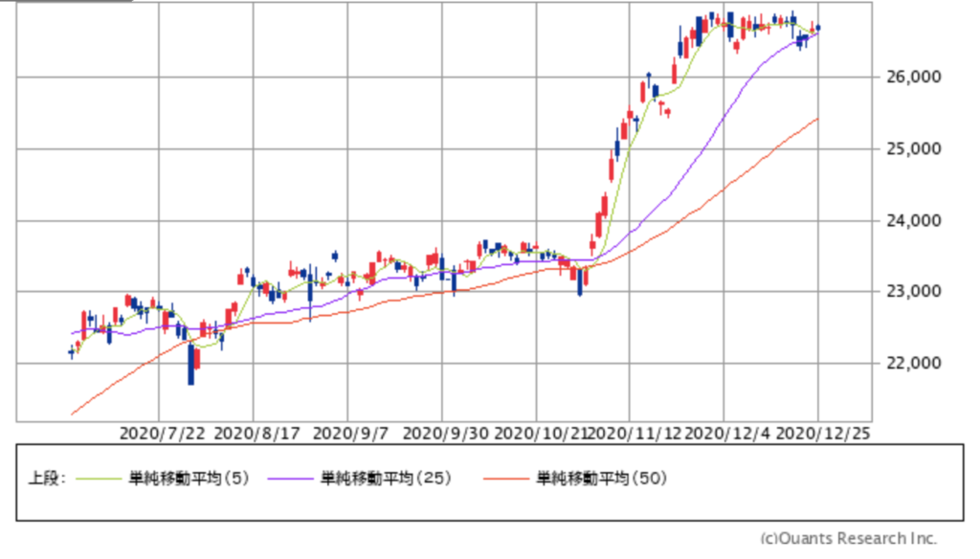Click the 単純移動平均(25) legend label
This screenshot has width=980, height=559.
click(x=386, y=479)
